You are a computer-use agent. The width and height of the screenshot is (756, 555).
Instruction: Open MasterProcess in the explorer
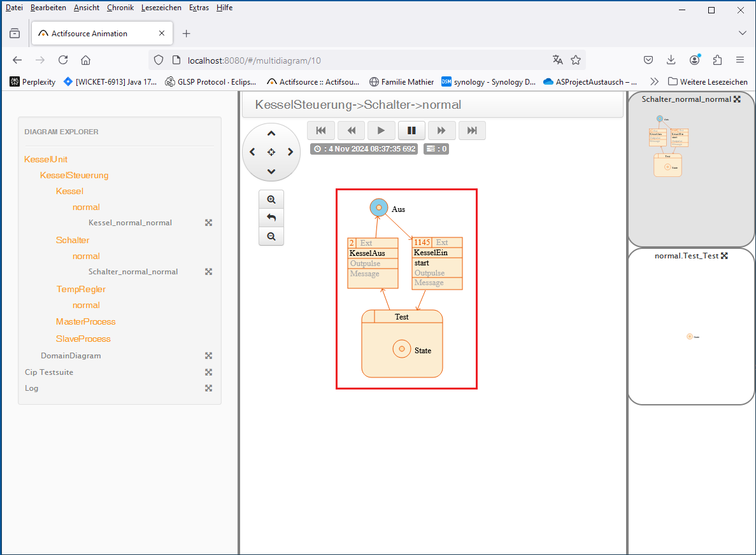[x=86, y=321]
